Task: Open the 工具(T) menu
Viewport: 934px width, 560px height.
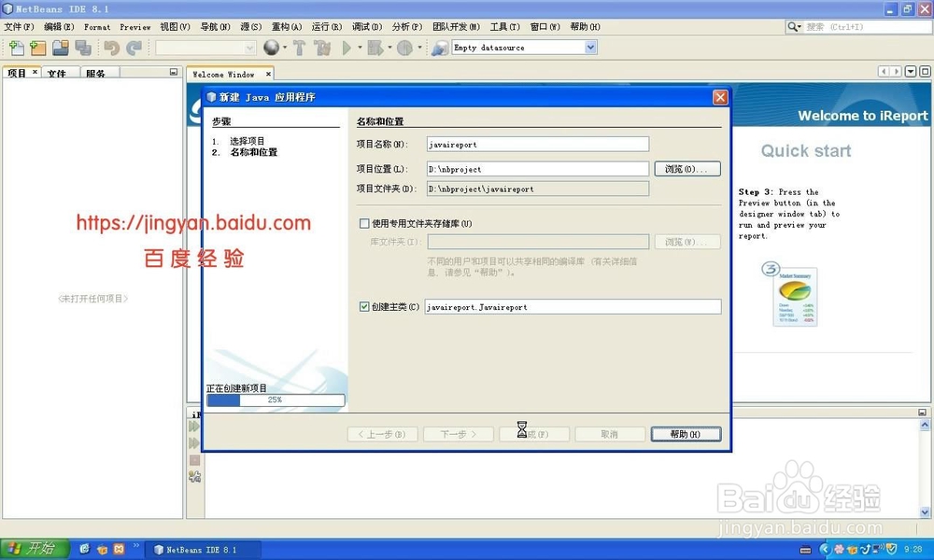Action: coord(505,27)
